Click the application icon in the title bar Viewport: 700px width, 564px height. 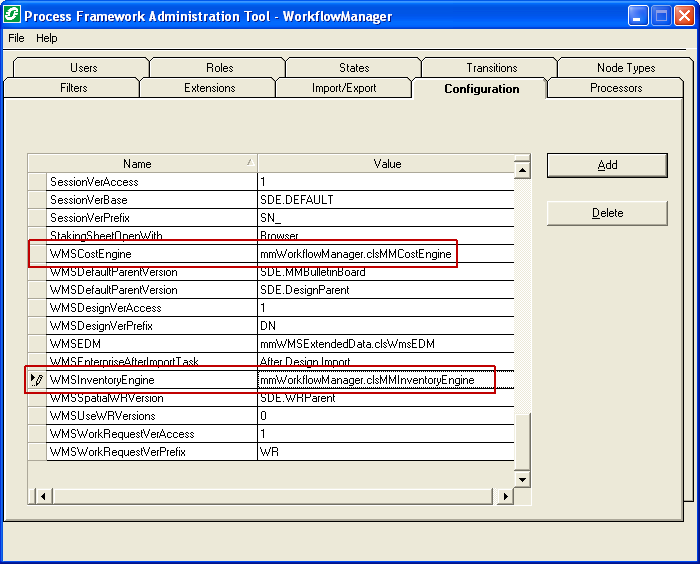(x=12, y=15)
